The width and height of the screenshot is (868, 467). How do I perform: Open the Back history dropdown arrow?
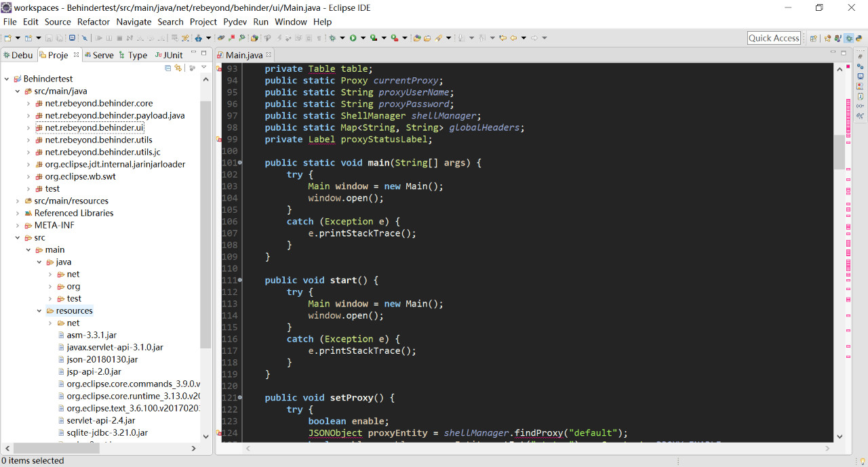pos(524,38)
